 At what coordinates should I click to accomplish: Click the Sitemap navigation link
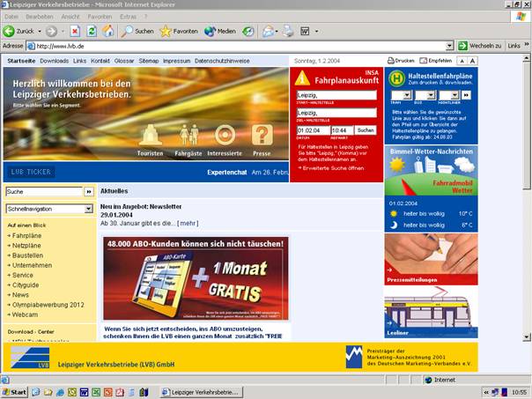(x=149, y=61)
